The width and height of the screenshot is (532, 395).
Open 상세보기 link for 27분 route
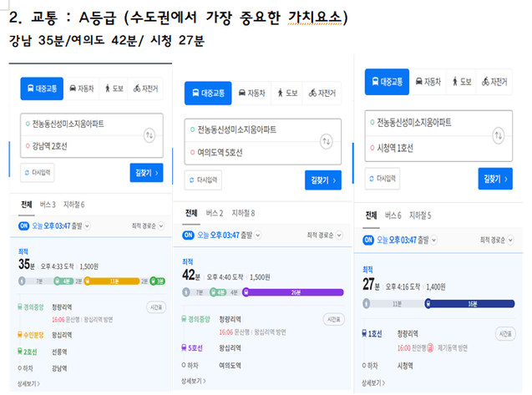pyautogui.click(x=373, y=383)
